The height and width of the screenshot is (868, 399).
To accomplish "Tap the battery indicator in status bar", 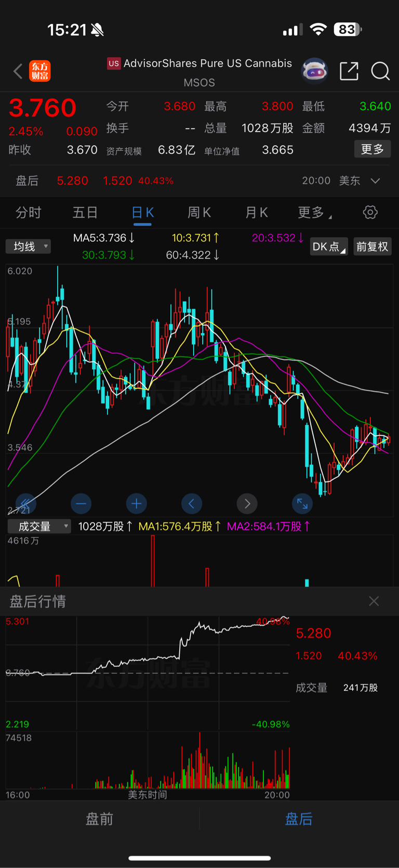I will [x=348, y=30].
